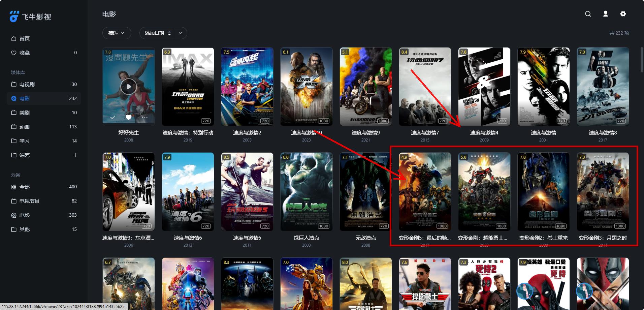Open the 绿巨人浩克 poster
644x310 pixels.
coord(307,192)
